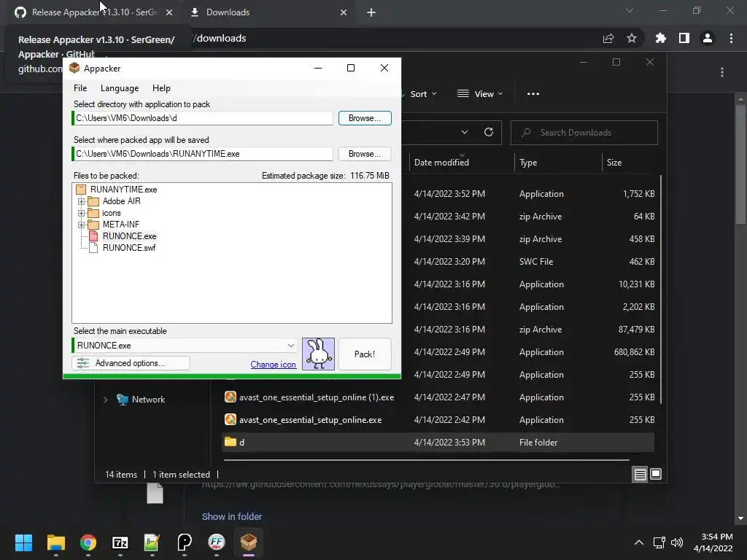Viewport: 747px width, 560px height.
Task: Edit the RUNANYTIME.exe output path field
Action: [x=203, y=154]
